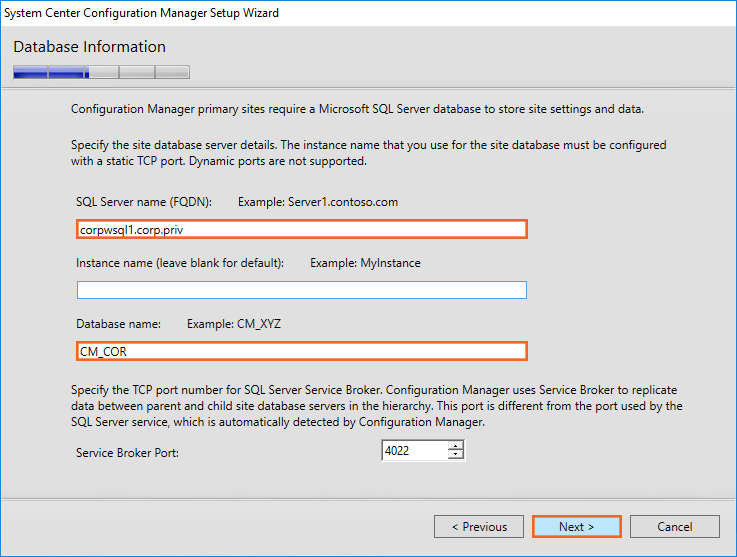Image resolution: width=737 pixels, height=557 pixels.
Task: Click the SQL Server name (FQDN) label
Action: [143, 202]
